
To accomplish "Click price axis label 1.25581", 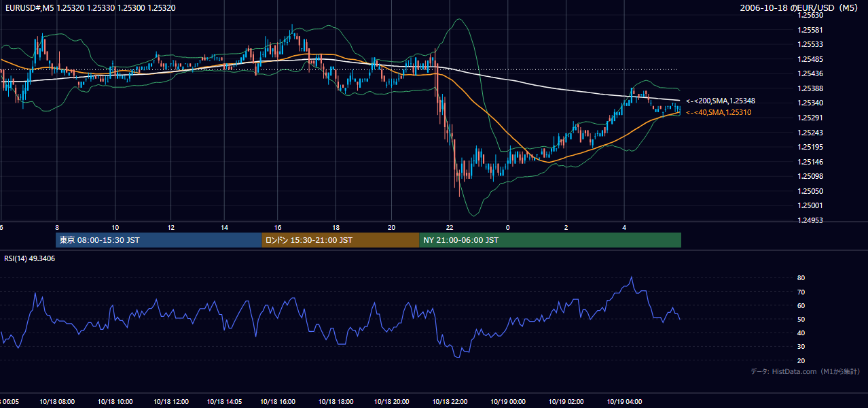I will coord(810,30).
